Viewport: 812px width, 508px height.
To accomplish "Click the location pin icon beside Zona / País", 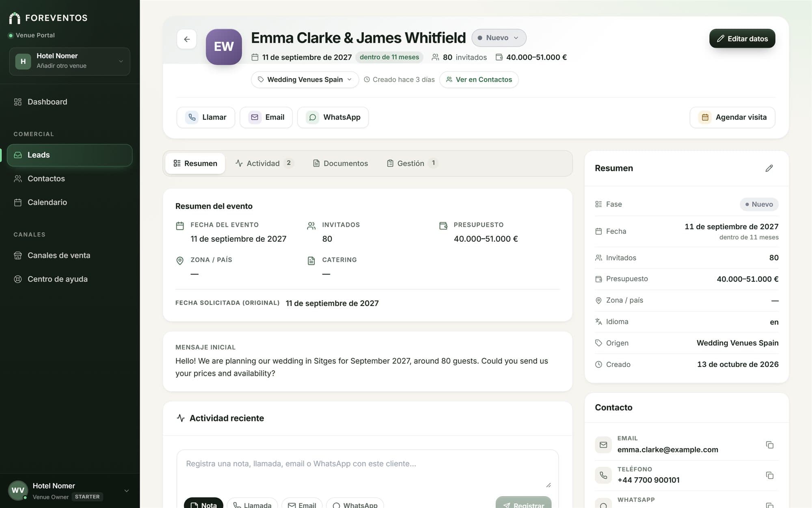I will pos(180,261).
